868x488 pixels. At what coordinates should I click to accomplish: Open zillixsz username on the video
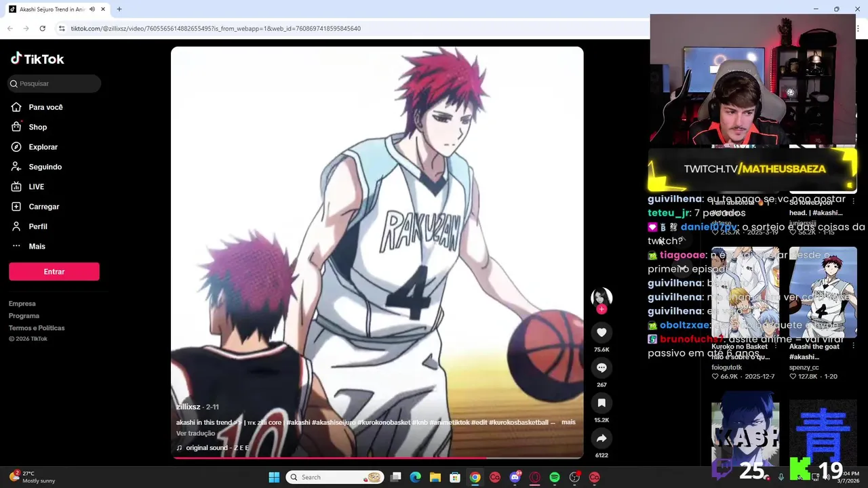tap(189, 407)
